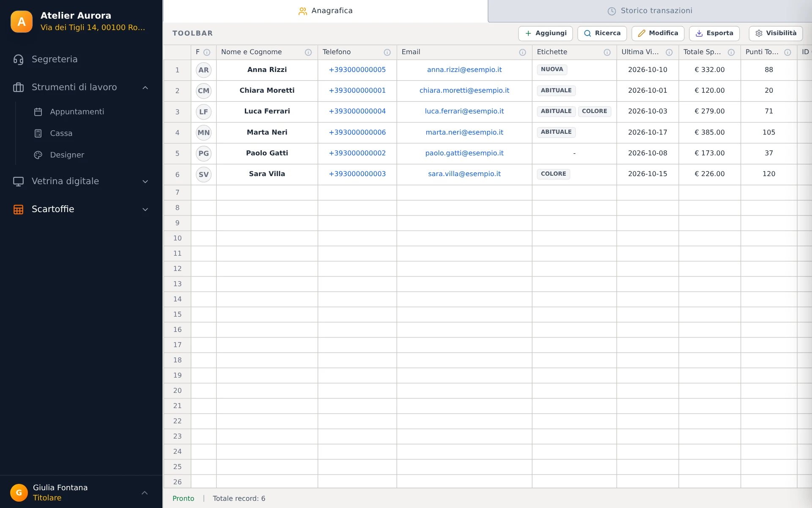This screenshot has width=812, height=508.
Task: Click info icon on Telefono column
Action: pyautogui.click(x=387, y=52)
